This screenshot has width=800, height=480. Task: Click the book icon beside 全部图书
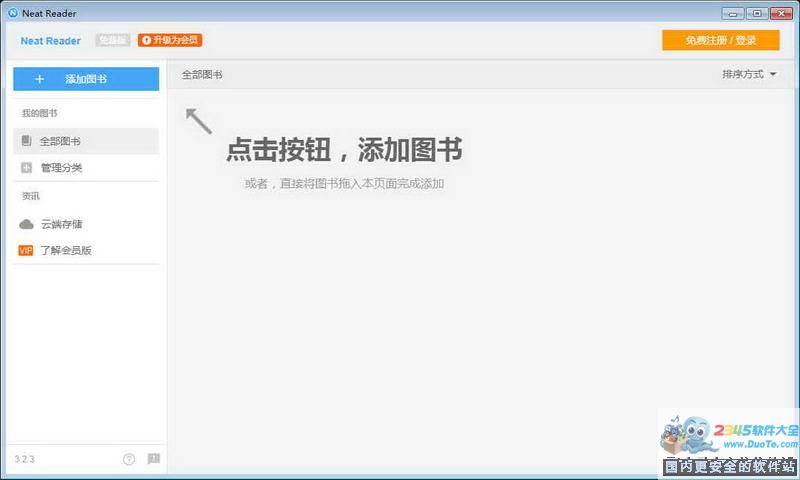point(26,141)
